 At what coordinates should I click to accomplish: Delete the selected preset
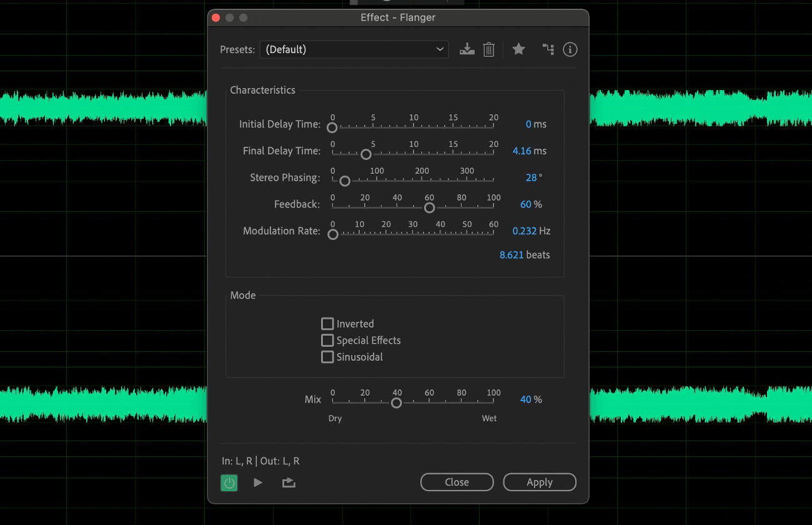[488, 49]
